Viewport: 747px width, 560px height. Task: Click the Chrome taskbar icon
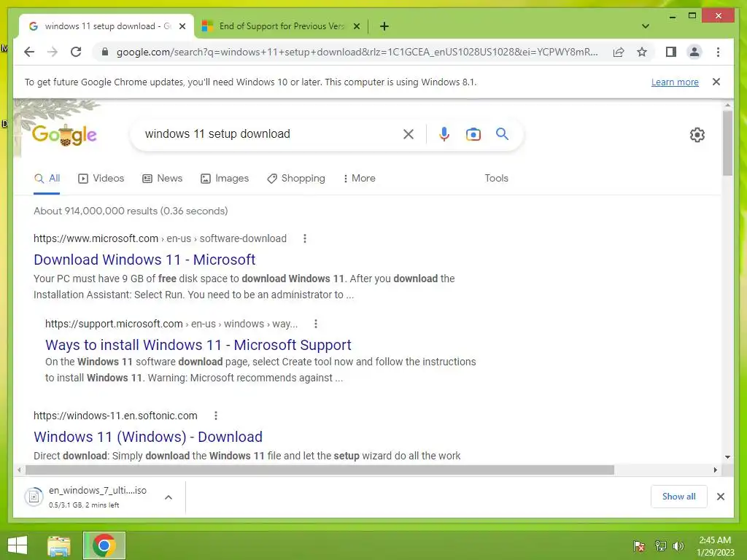pos(104,545)
